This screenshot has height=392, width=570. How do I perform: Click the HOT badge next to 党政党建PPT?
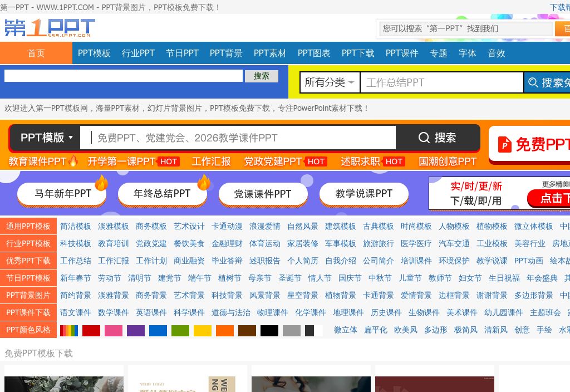click(x=316, y=161)
